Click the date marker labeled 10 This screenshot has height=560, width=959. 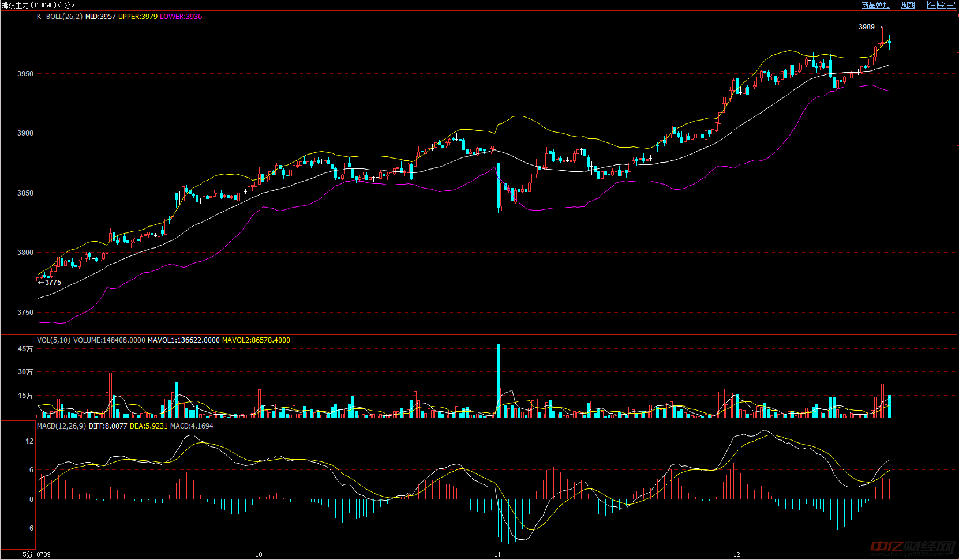[259, 555]
